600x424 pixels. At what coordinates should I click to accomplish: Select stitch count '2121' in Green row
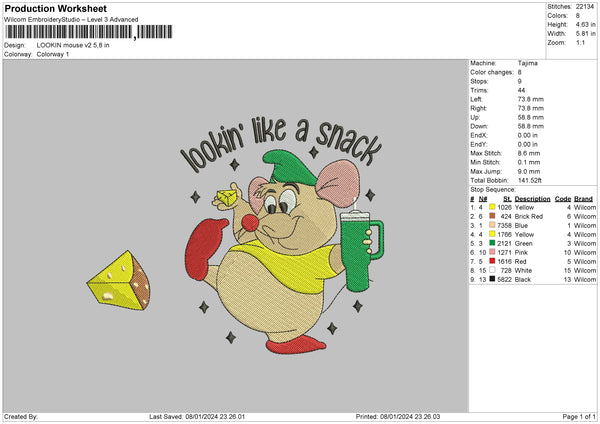tap(504, 243)
